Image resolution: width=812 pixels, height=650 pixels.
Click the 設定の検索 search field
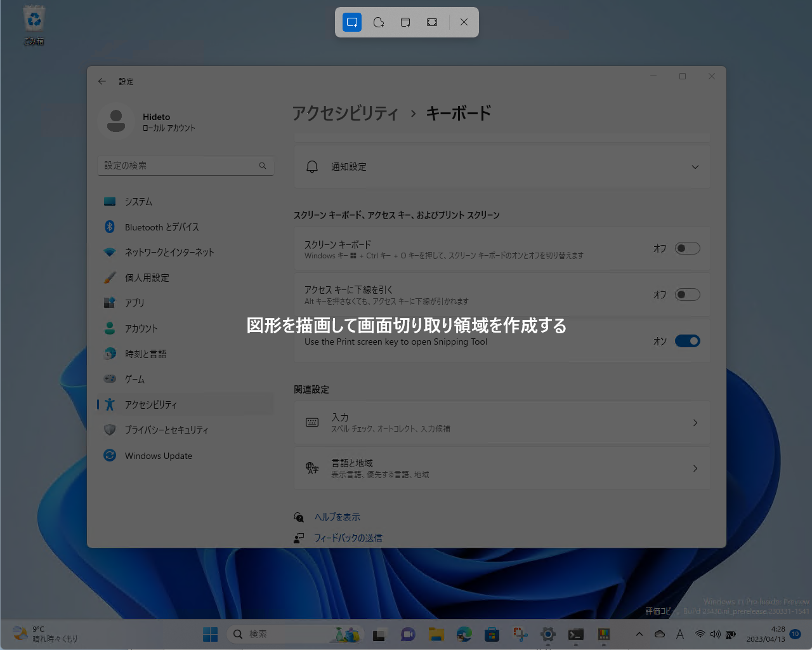pos(185,165)
